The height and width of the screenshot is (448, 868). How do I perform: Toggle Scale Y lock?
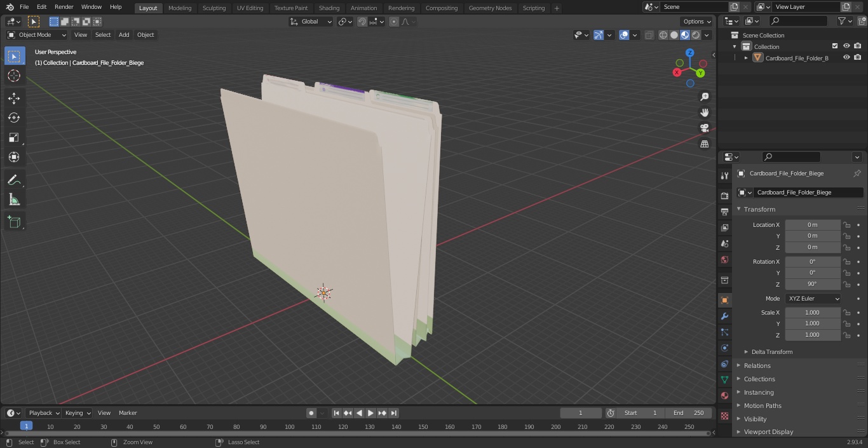(847, 323)
